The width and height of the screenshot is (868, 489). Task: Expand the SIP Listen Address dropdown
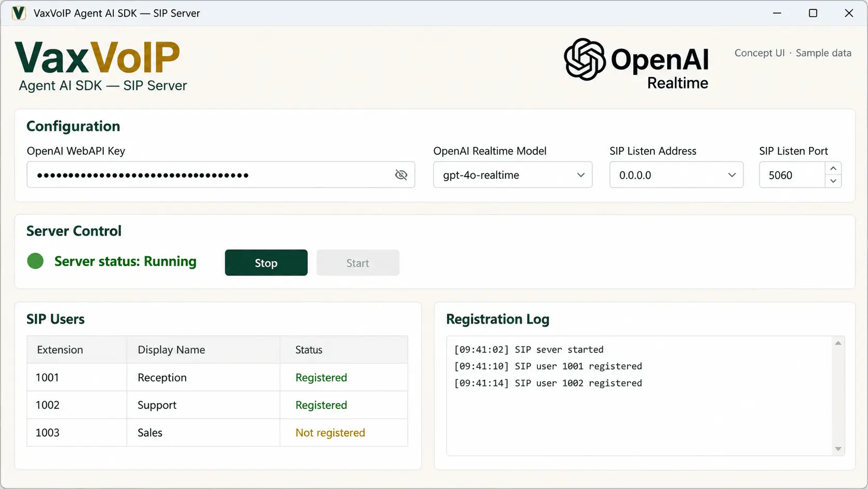click(676, 175)
